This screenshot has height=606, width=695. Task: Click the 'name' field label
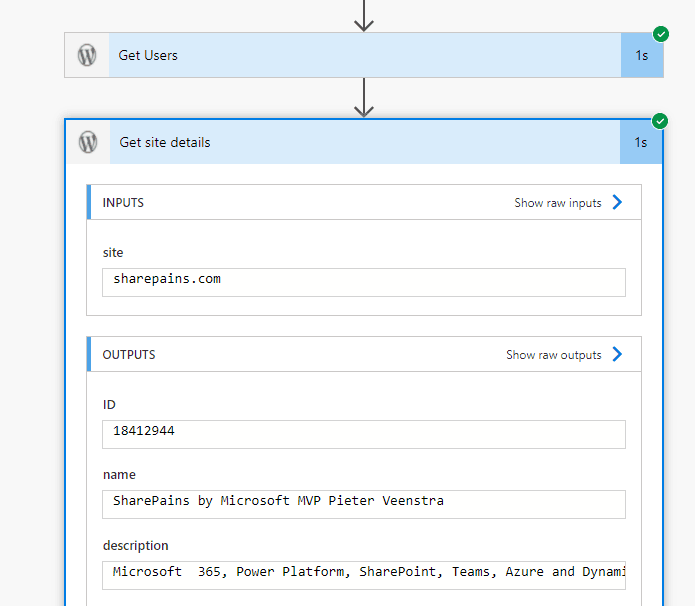(119, 475)
